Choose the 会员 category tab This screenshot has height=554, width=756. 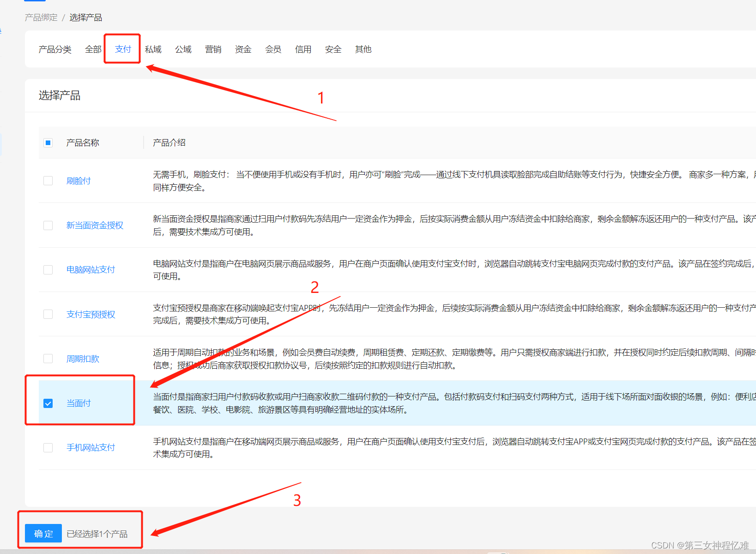pos(273,49)
